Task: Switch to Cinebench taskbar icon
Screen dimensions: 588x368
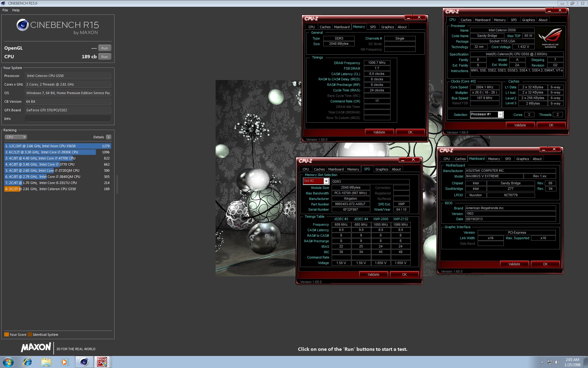Action: point(84,362)
